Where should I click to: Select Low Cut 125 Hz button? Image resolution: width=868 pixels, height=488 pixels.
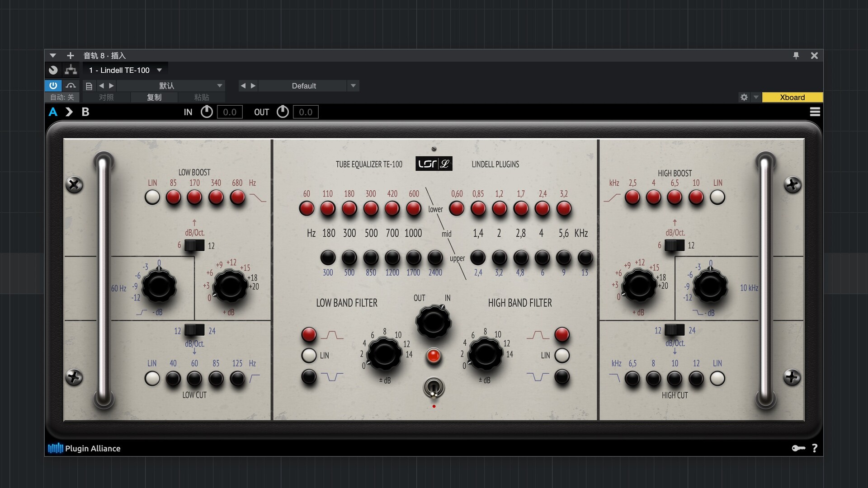237,379
